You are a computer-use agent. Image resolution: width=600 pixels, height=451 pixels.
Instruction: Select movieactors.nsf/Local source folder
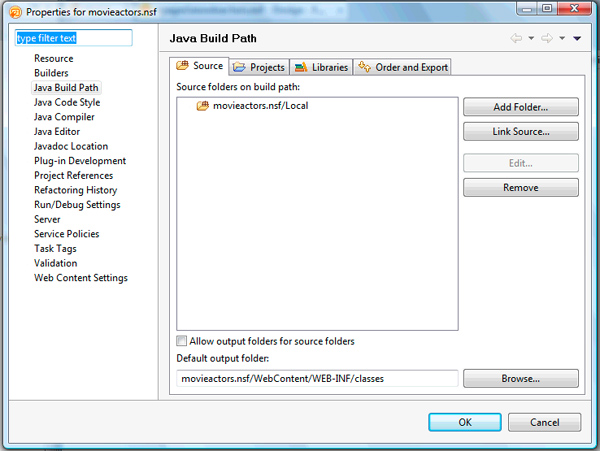tap(260, 106)
